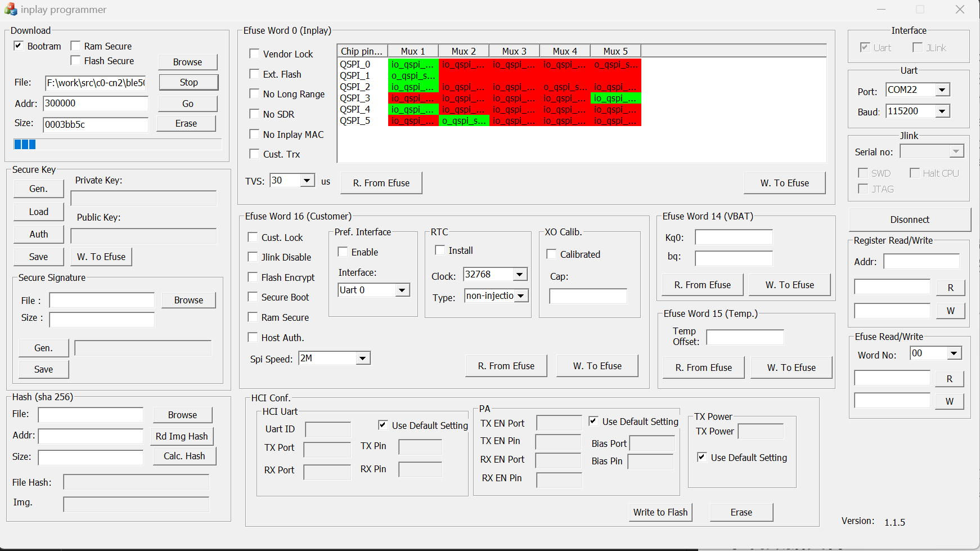Open the TVS dropdown
The width and height of the screenshot is (980, 551).
pos(307,181)
